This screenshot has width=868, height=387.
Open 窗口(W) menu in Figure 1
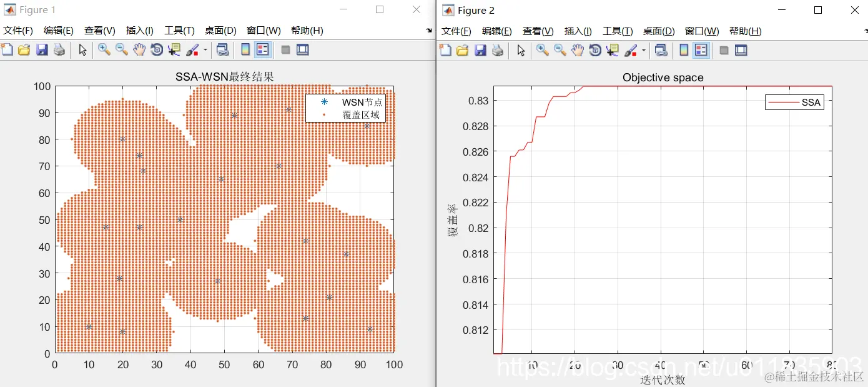click(x=264, y=31)
